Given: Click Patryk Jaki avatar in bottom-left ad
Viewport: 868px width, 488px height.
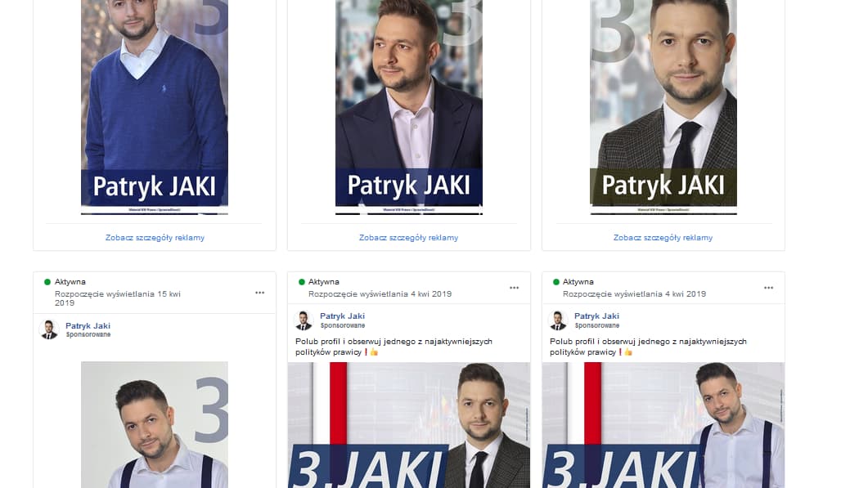Looking at the screenshot, I should (49, 329).
